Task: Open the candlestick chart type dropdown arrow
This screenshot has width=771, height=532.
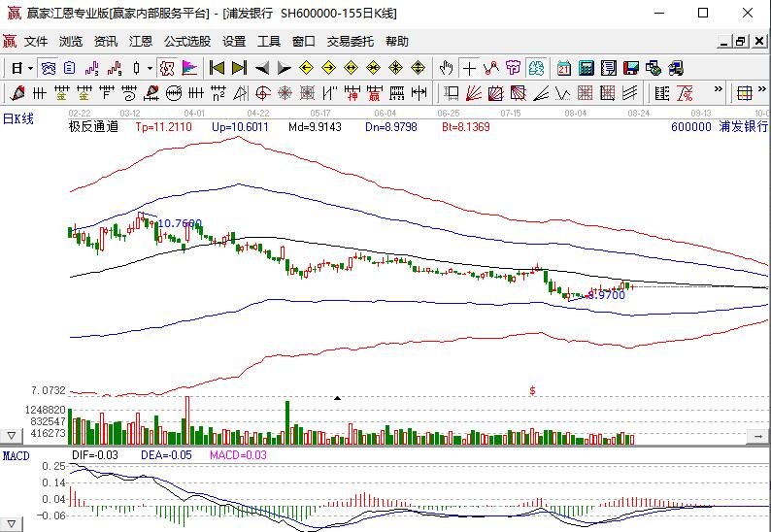Action: (150, 68)
